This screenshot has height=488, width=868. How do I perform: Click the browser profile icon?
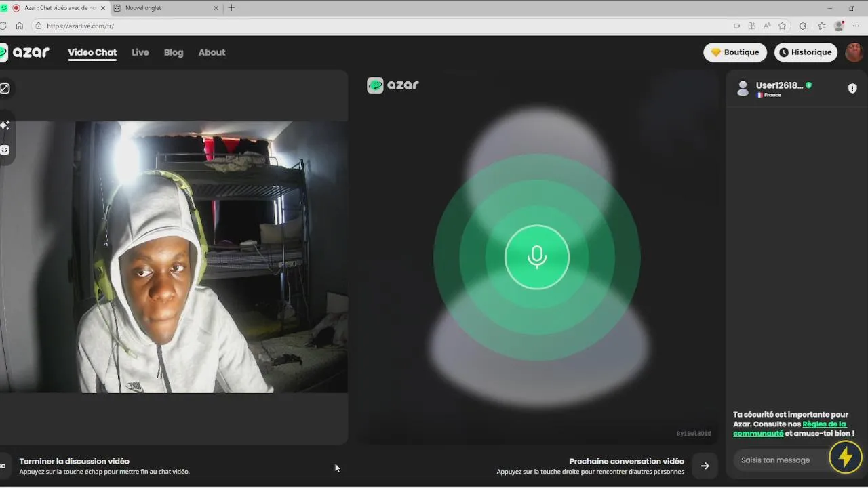839,26
